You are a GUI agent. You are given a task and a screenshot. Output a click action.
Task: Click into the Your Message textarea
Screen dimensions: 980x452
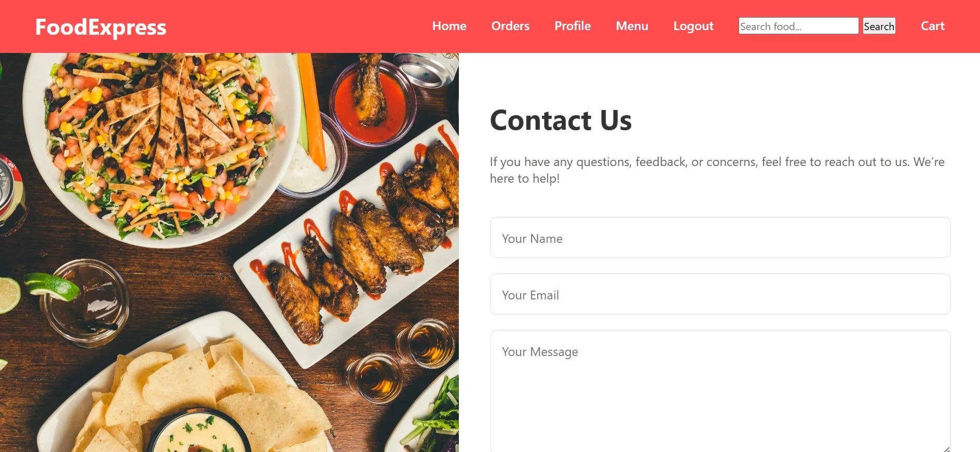720,391
